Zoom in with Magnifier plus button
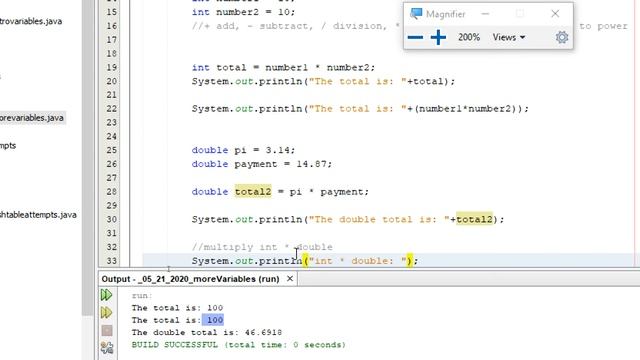 438,38
